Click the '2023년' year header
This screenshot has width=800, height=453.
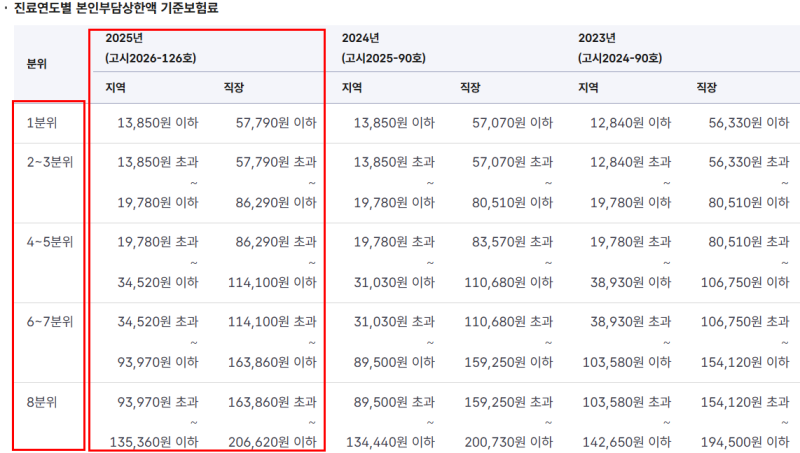click(x=596, y=38)
